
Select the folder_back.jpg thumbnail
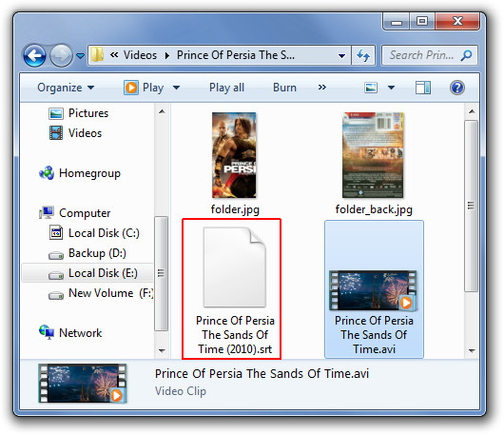coord(373,155)
